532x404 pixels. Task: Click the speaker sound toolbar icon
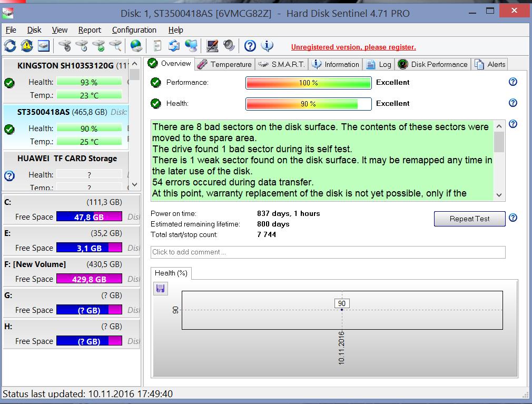coord(229,46)
